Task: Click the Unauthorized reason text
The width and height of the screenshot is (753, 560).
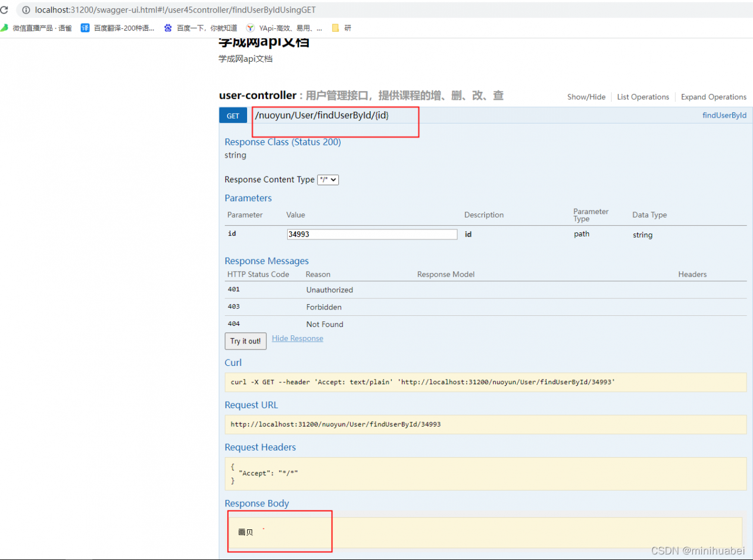Action: [329, 290]
